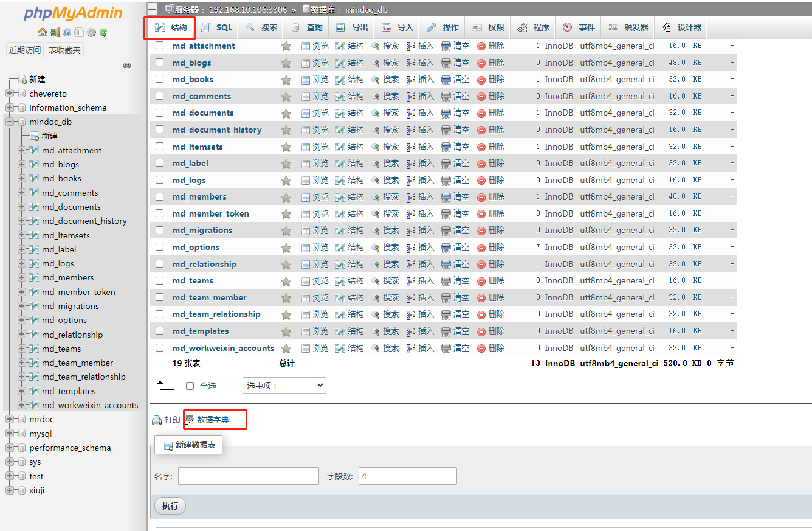Search within md_logs table

pyautogui.click(x=385, y=180)
